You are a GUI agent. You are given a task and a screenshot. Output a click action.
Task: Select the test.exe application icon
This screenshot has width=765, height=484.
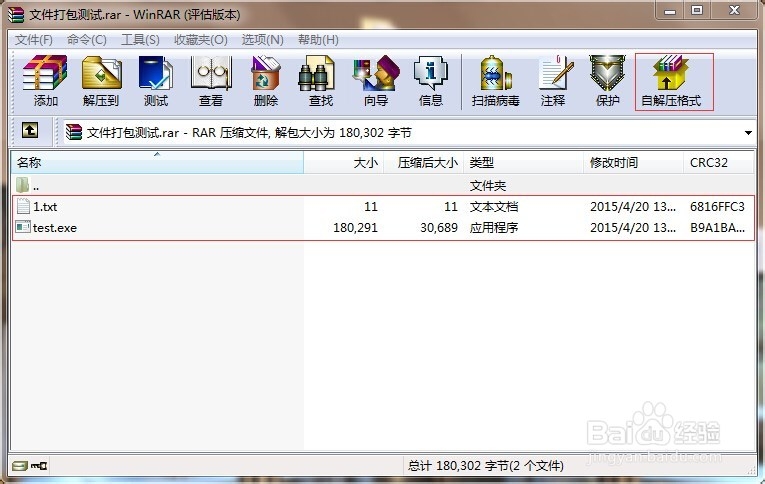(22, 227)
